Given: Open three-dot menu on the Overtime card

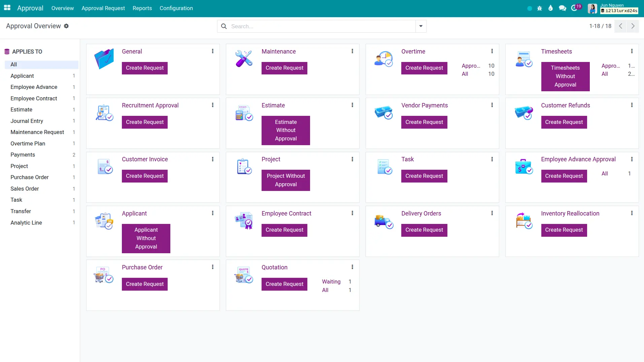Looking at the screenshot, I should pyautogui.click(x=492, y=51).
